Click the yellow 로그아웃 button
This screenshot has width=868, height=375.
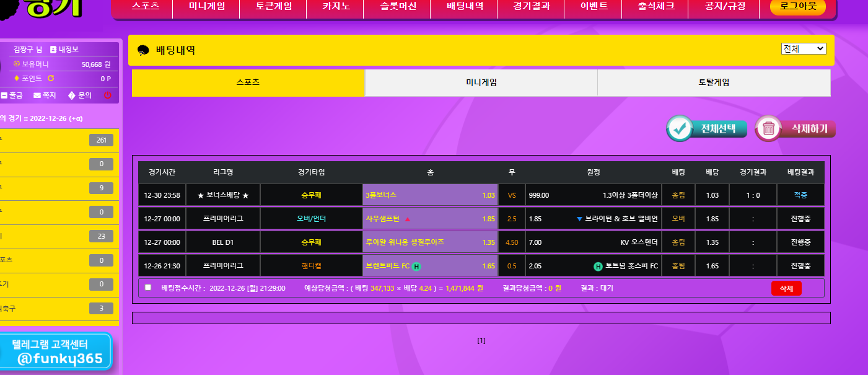tap(798, 7)
